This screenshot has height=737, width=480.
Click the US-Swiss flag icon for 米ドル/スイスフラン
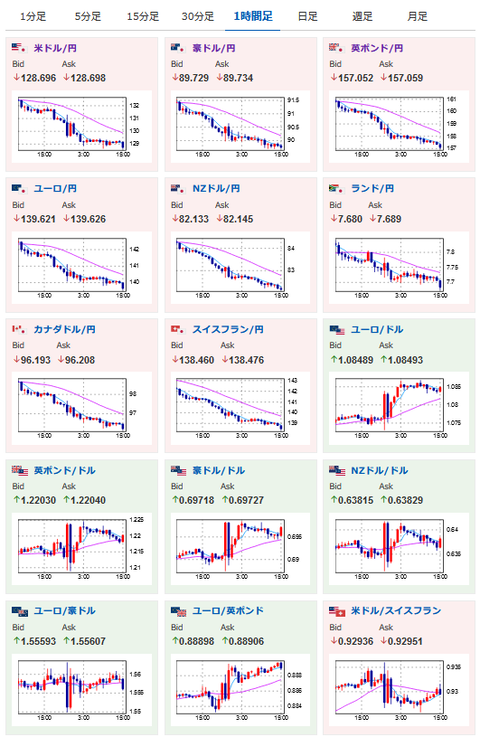point(337,612)
